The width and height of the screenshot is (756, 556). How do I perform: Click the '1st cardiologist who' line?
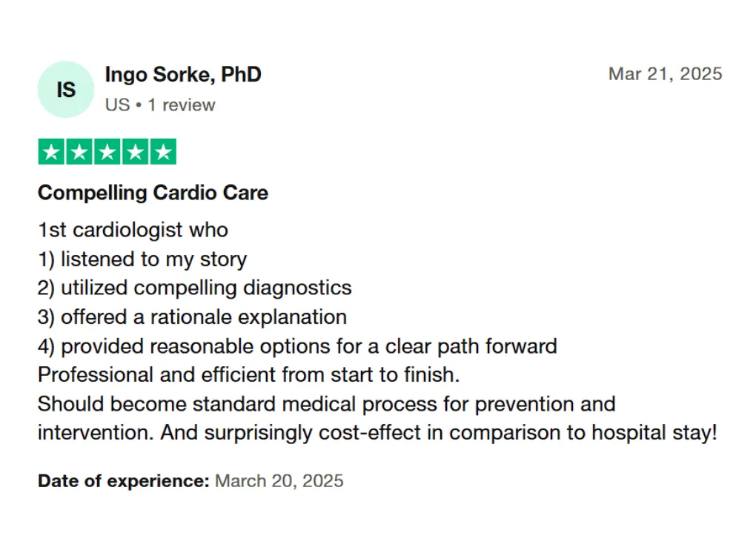(x=133, y=230)
